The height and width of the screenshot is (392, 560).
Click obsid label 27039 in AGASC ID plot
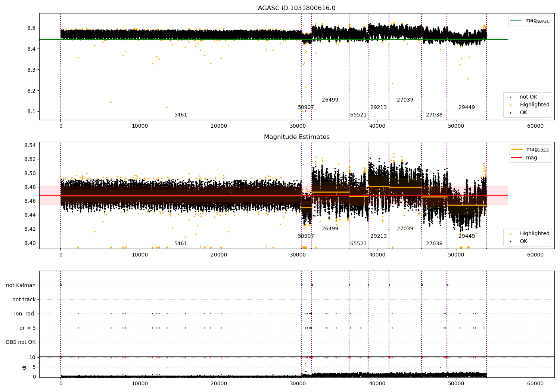(405, 100)
